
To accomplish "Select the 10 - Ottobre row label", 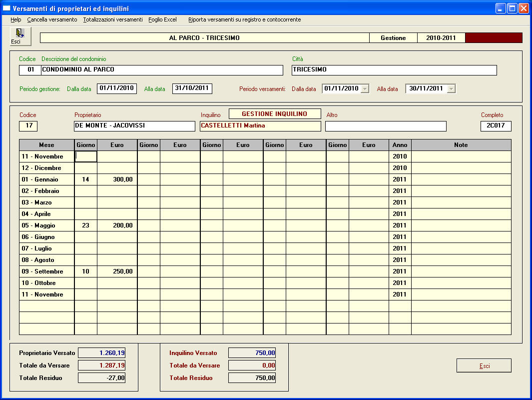I will tap(47, 283).
